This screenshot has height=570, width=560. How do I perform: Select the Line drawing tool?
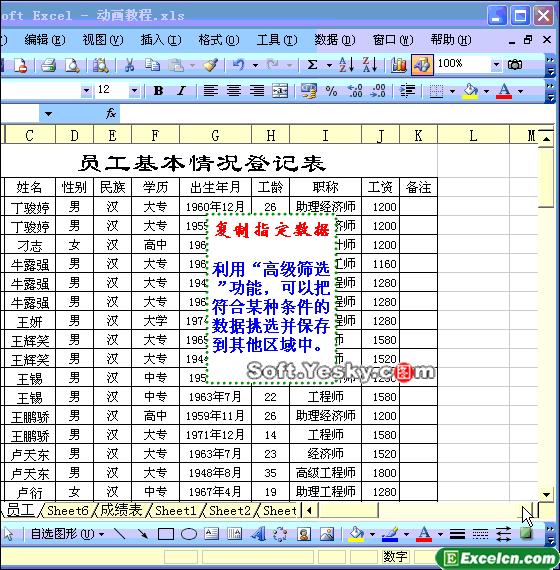coord(119,534)
